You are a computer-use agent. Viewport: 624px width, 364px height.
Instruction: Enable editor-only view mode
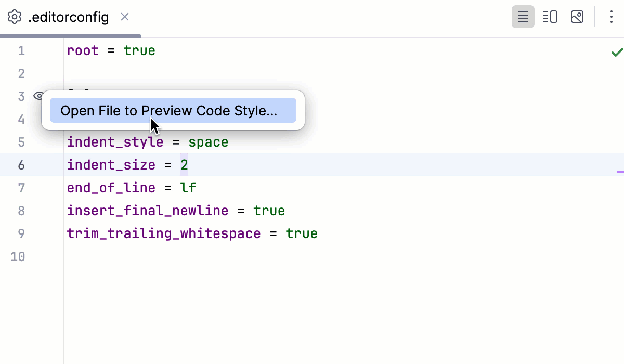coord(523,17)
